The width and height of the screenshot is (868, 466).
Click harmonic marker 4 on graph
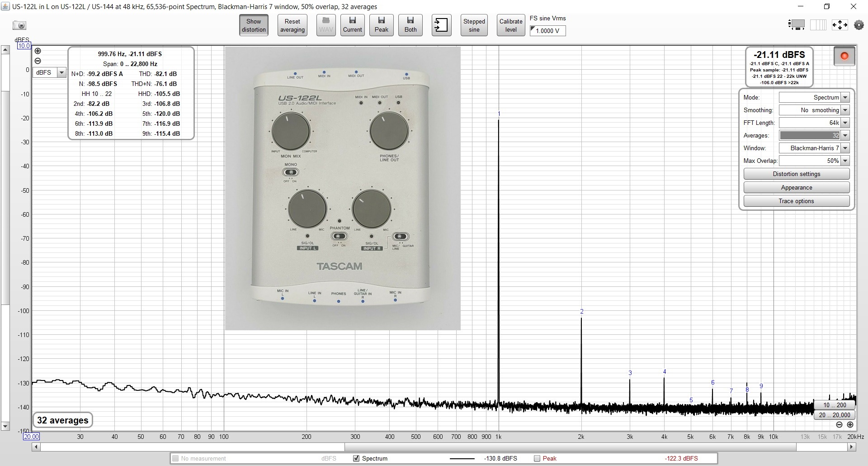coord(665,372)
